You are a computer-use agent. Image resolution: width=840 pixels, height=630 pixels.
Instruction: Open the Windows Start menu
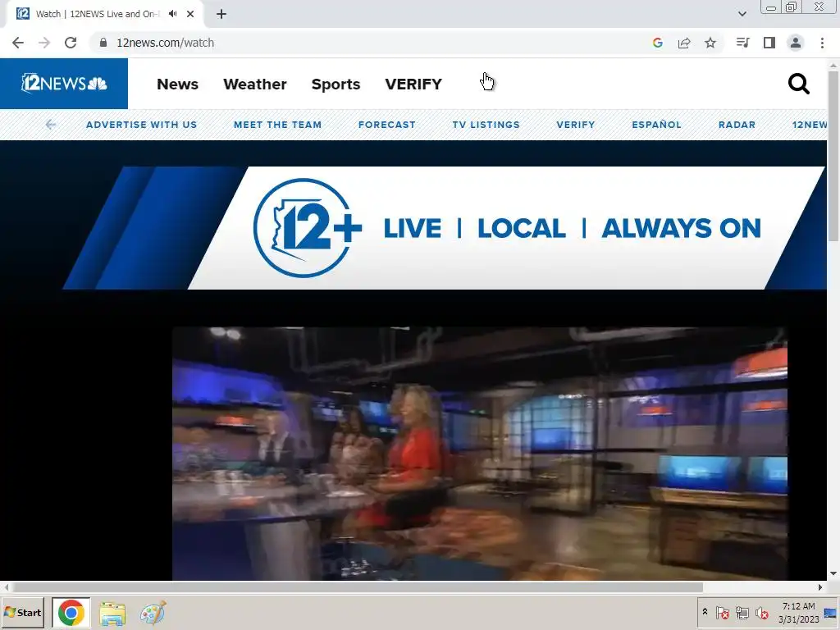tap(22, 612)
